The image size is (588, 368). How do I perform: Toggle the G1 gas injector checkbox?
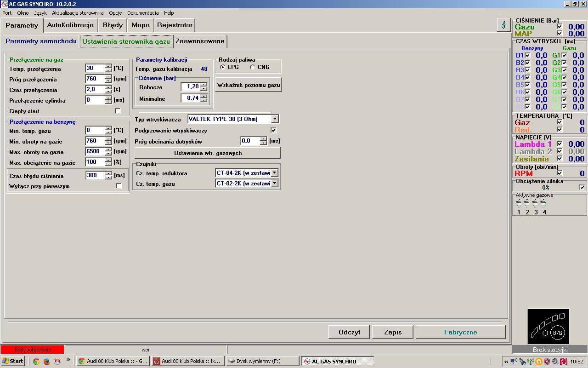pyautogui.click(x=564, y=55)
